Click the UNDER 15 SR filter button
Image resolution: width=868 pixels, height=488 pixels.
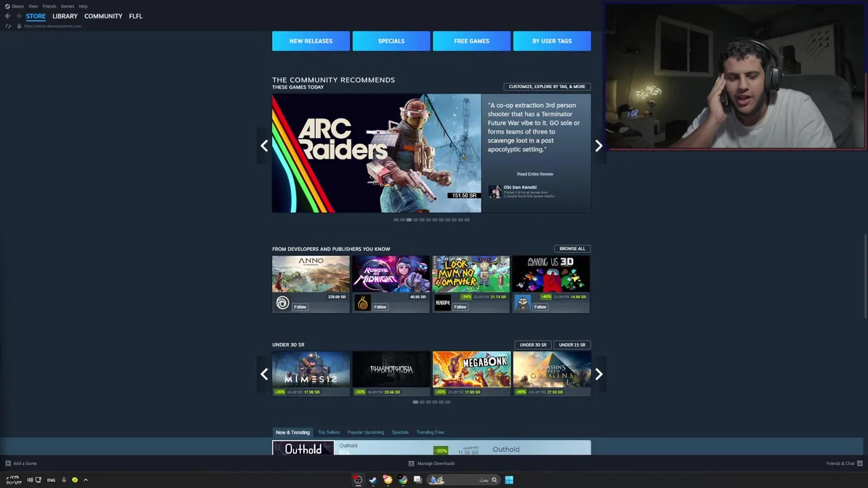click(x=572, y=345)
